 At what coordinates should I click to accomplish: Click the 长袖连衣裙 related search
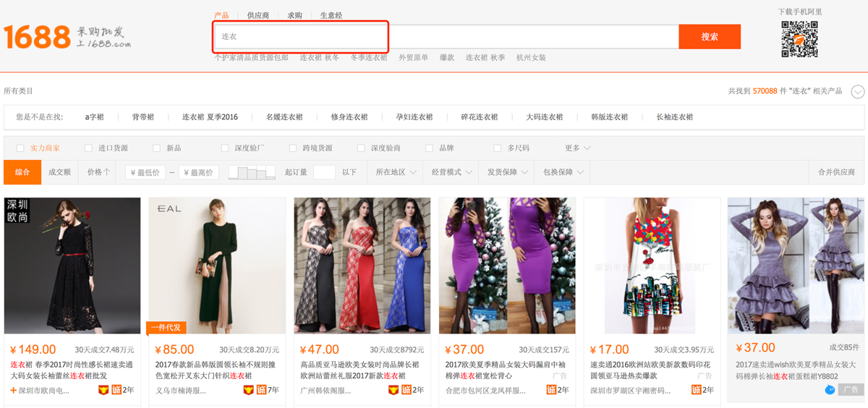675,117
